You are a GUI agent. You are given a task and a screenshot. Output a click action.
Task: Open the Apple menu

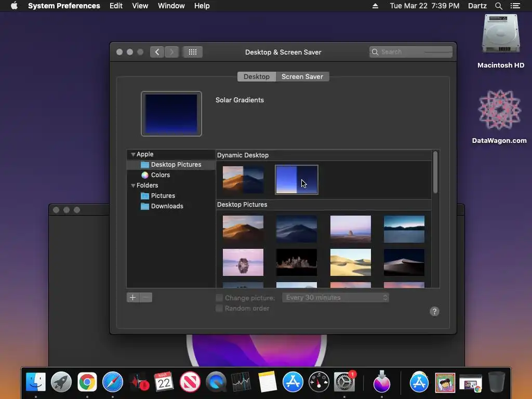pos(14,6)
